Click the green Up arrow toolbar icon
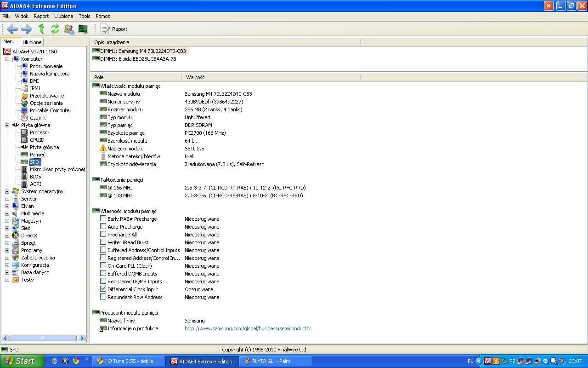Viewport: 588px width, 368px height. (x=41, y=29)
